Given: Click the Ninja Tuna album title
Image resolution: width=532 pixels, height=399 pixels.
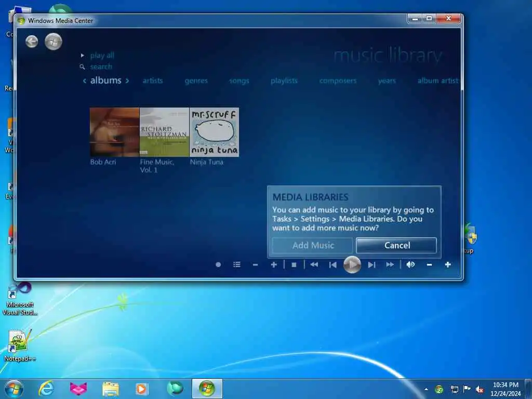Looking at the screenshot, I should click(207, 162).
